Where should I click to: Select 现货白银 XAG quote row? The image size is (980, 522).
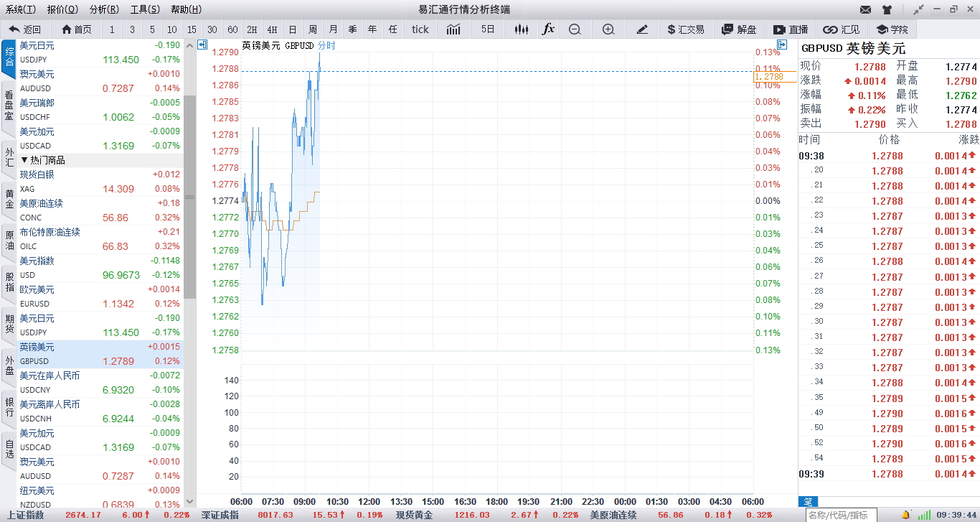(100, 182)
